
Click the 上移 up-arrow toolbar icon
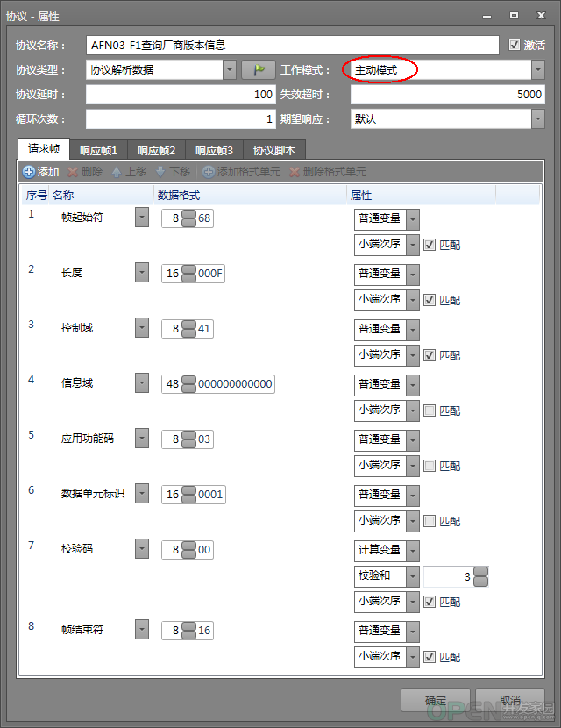(x=117, y=172)
